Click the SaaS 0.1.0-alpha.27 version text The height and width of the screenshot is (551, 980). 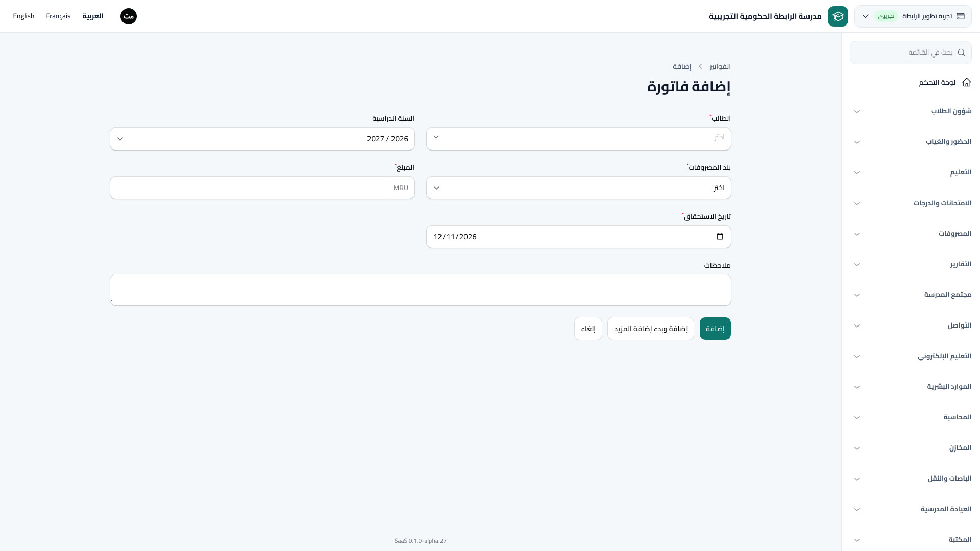click(420, 541)
